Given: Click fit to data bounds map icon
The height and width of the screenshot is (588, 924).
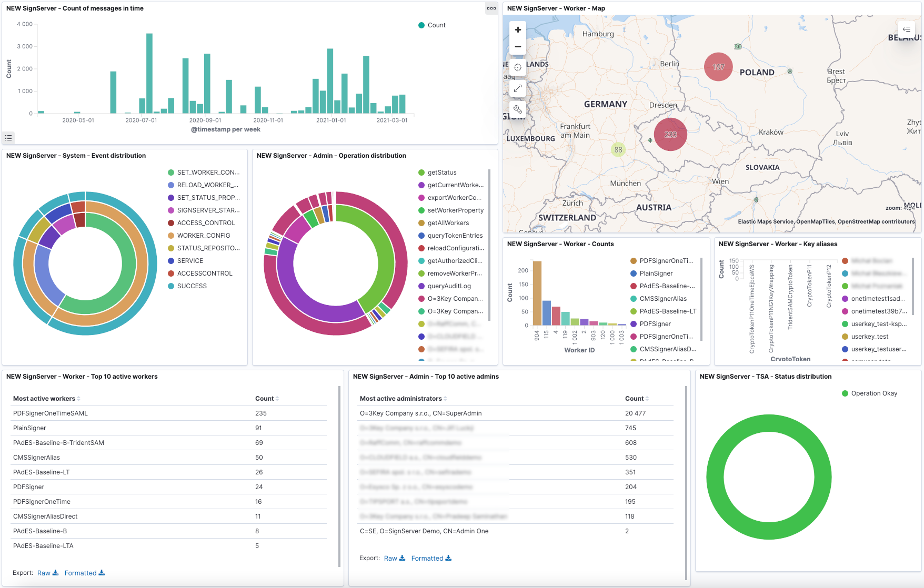Looking at the screenshot, I should pyautogui.click(x=518, y=67).
